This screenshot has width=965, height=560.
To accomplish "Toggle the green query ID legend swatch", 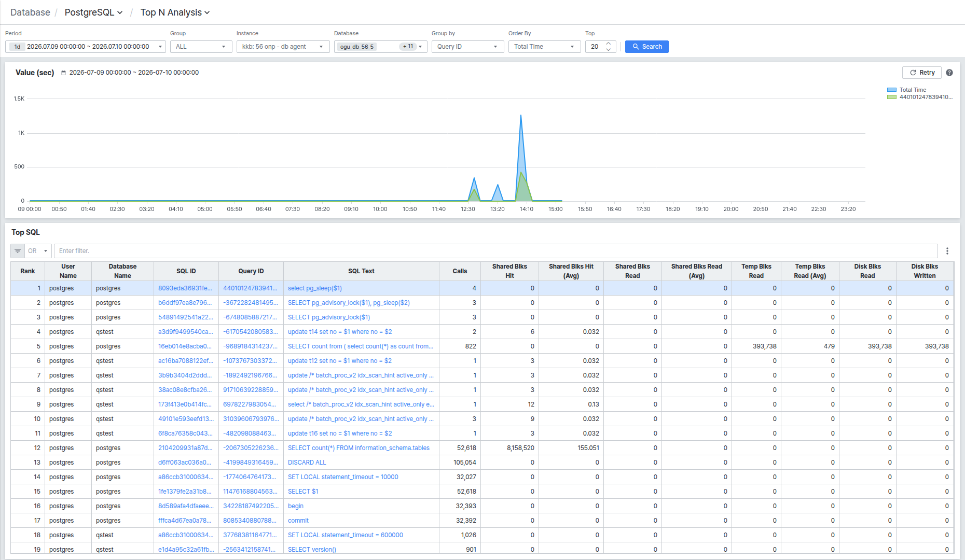I will coord(892,97).
